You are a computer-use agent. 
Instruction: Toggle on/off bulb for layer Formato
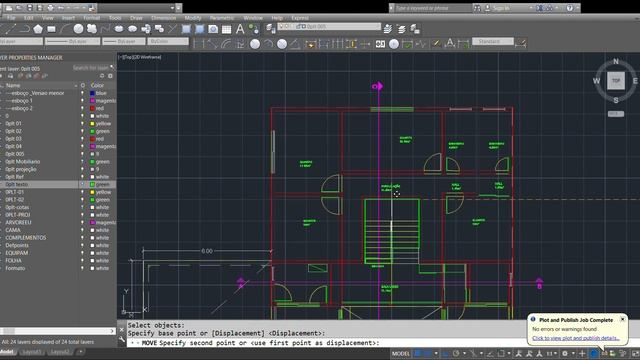click(x=82, y=268)
